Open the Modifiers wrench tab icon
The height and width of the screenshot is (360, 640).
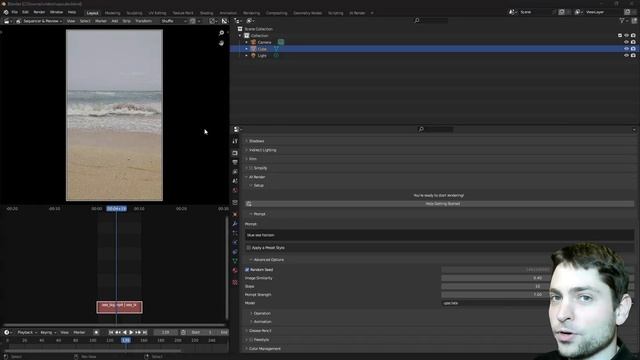pyautogui.click(x=235, y=224)
